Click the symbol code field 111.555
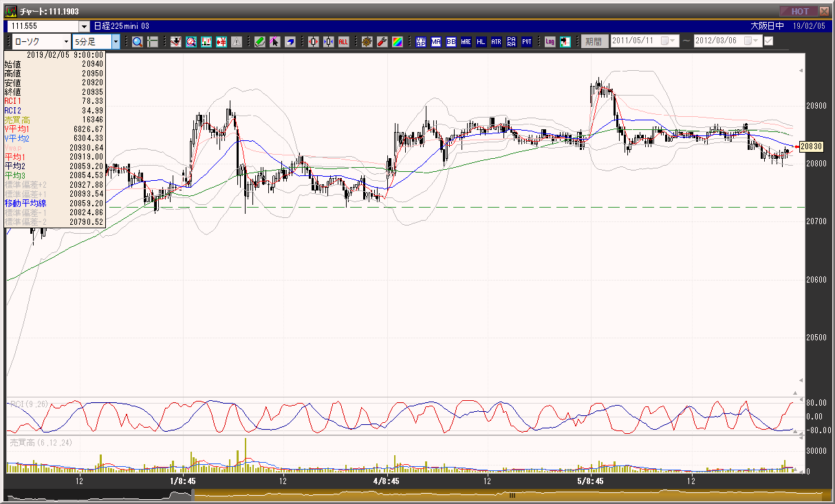The width and height of the screenshot is (835, 504). click(x=43, y=25)
